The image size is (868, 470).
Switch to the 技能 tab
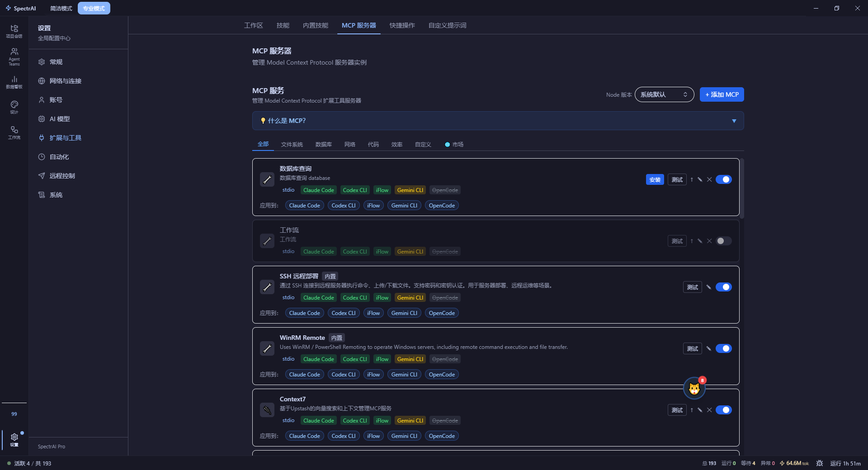click(283, 25)
